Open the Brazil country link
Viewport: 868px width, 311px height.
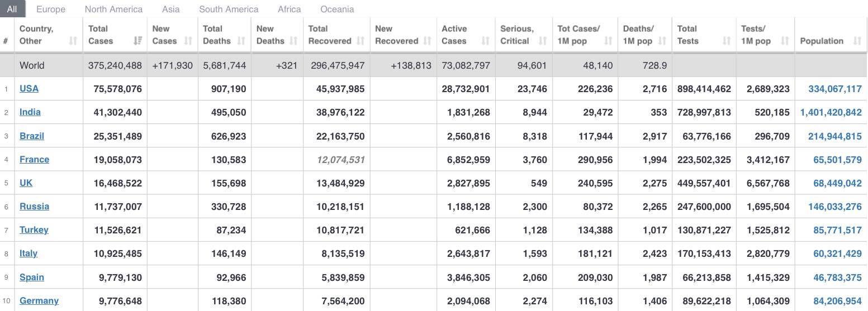tap(32, 136)
